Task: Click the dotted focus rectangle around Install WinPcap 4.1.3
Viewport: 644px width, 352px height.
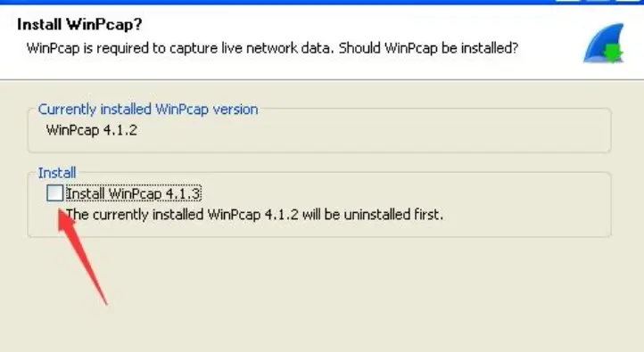Action: (134, 193)
